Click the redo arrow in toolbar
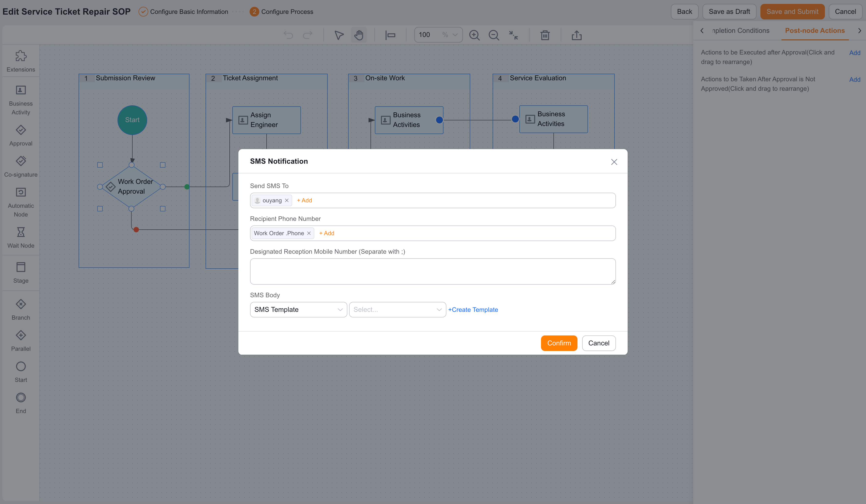 click(x=307, y=35)
